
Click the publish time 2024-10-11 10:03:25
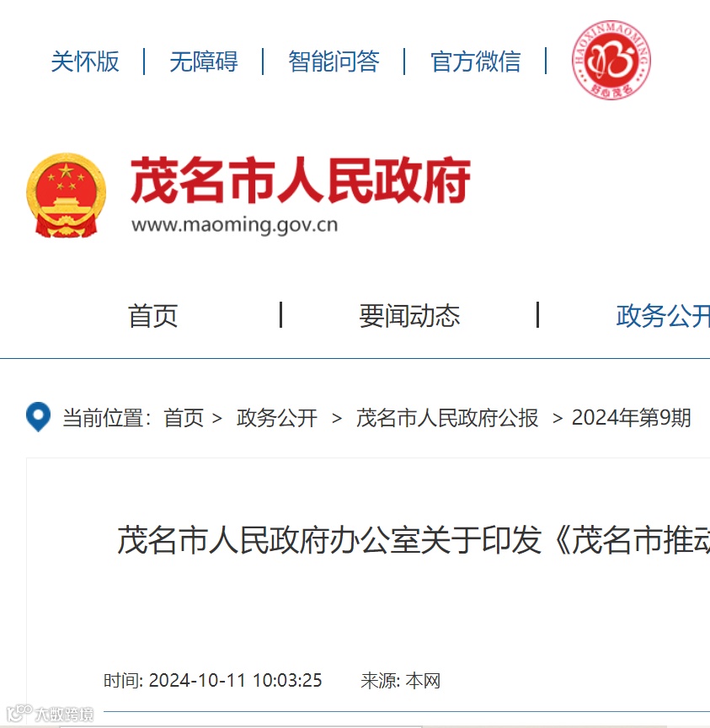[x=235, y=681]
